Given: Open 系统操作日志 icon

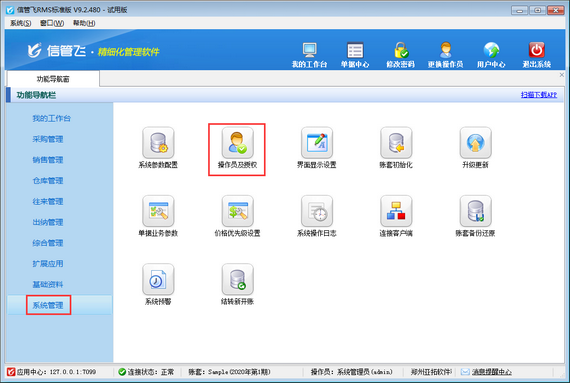Looking at the screenshot, I should pyautogui.click(x=317, y=211).
